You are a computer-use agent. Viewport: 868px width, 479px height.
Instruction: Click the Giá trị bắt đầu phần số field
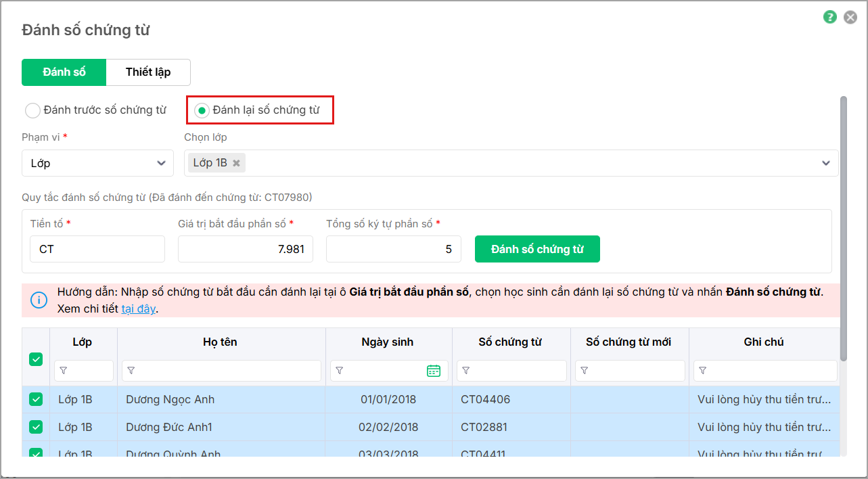(x=246, y=249)
